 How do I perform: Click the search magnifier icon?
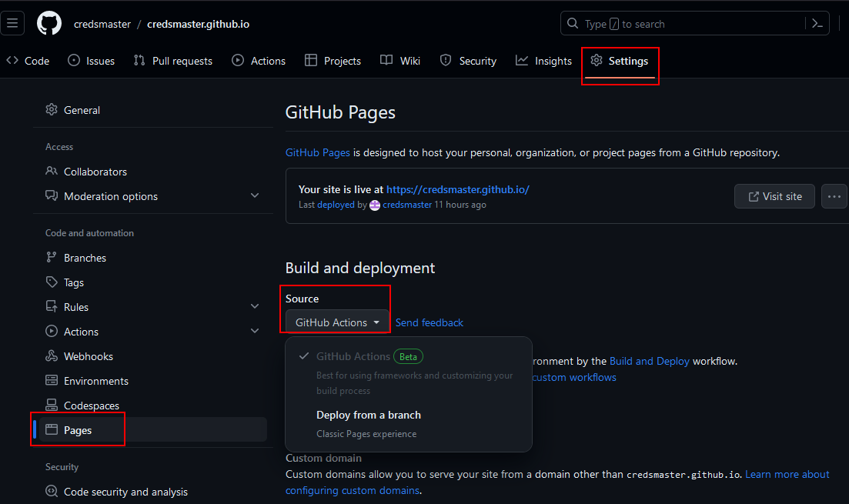click(573, 23)
